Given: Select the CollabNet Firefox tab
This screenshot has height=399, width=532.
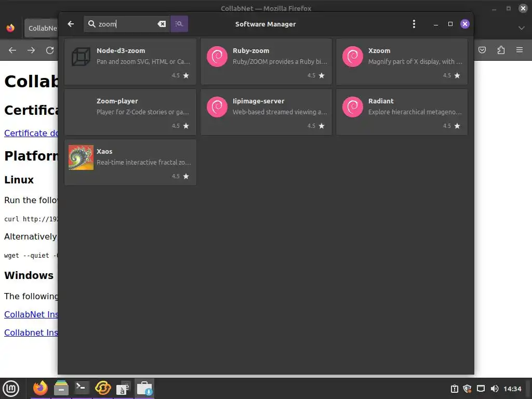Looking at the screenshot, I should point(41,28).
